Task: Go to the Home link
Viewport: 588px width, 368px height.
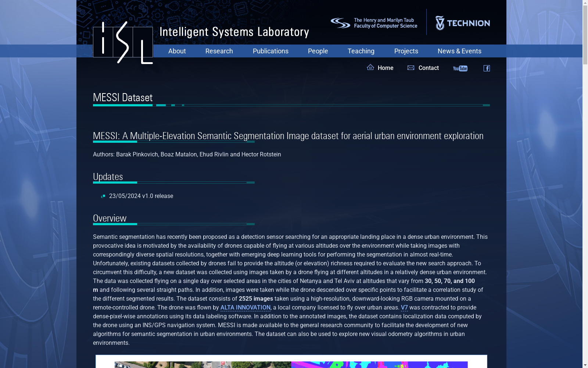Action: 386,68
